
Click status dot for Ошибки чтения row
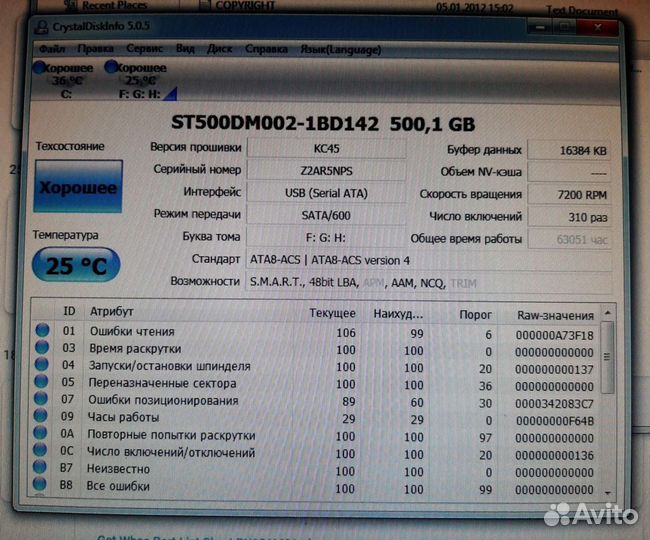click(42, 330)
